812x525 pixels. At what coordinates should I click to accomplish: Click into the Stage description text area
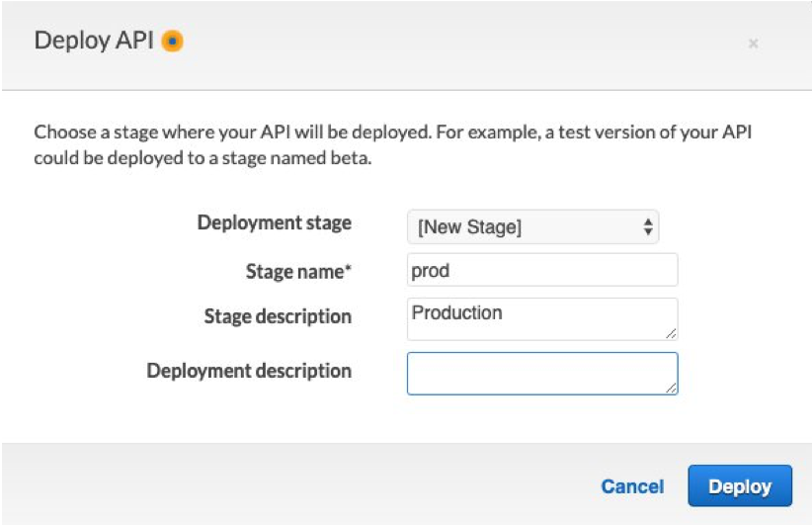click(x=541, y=318)
